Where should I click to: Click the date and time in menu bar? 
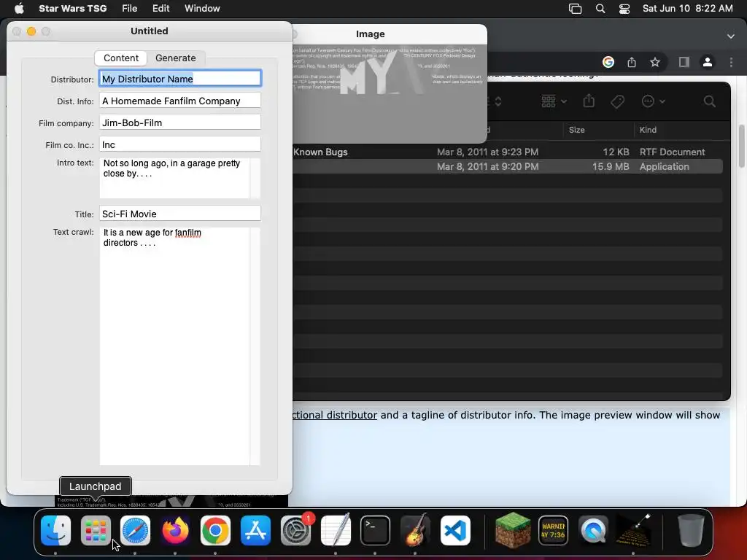click(x=687, y=9)
